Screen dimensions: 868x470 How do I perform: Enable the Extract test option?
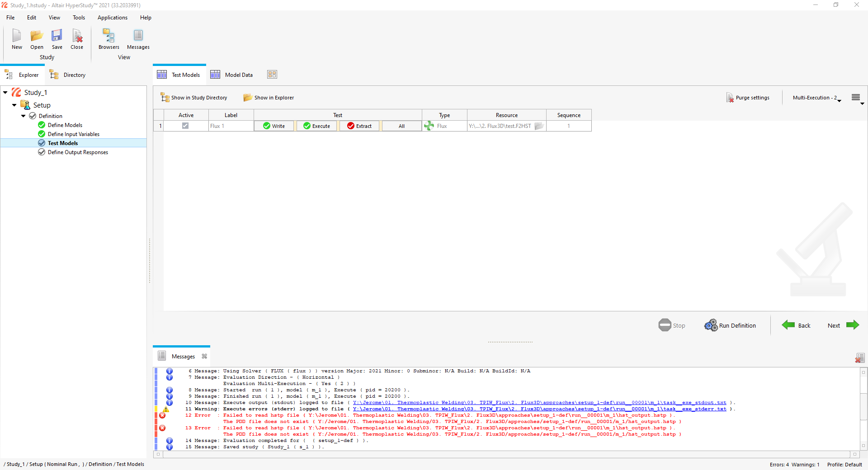359,126
